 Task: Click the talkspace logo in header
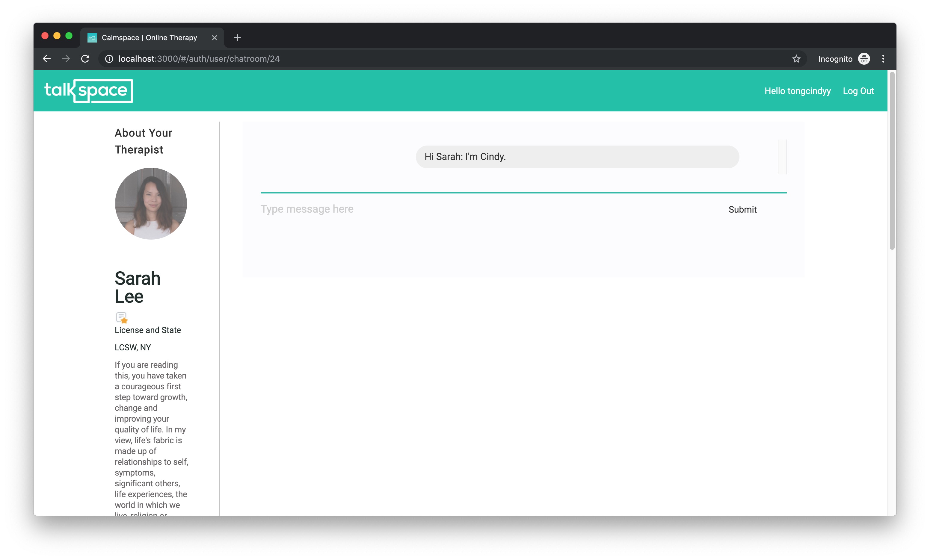(89, 90)
